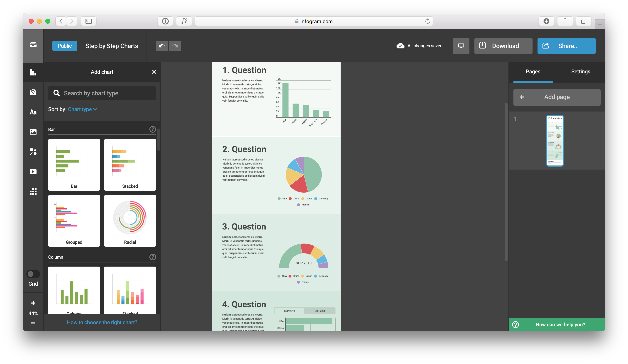Open the integrations grid icon

(x=33, y=192)
